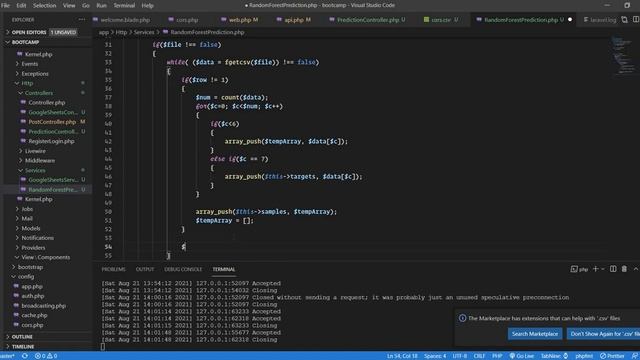Click the PHP file icon in the breadcrumb
The image size is (640, 360).
(165, 32)
